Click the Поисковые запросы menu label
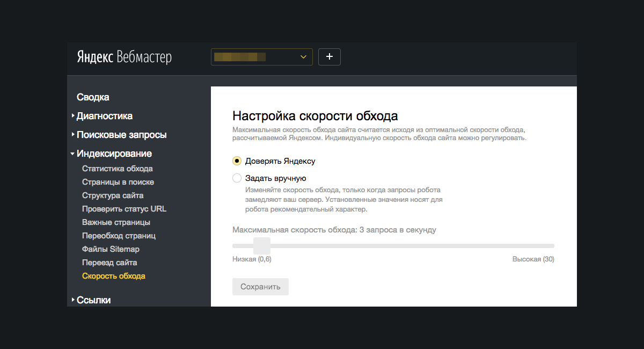The height and width of the screenshot is (349, 644). (x=122, y=135)
